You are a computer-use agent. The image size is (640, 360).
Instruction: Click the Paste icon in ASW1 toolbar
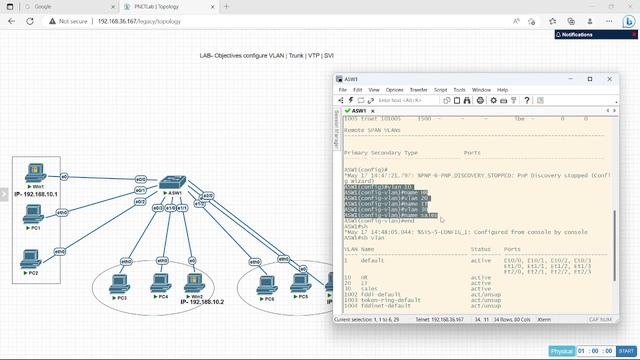coord(457,100)
